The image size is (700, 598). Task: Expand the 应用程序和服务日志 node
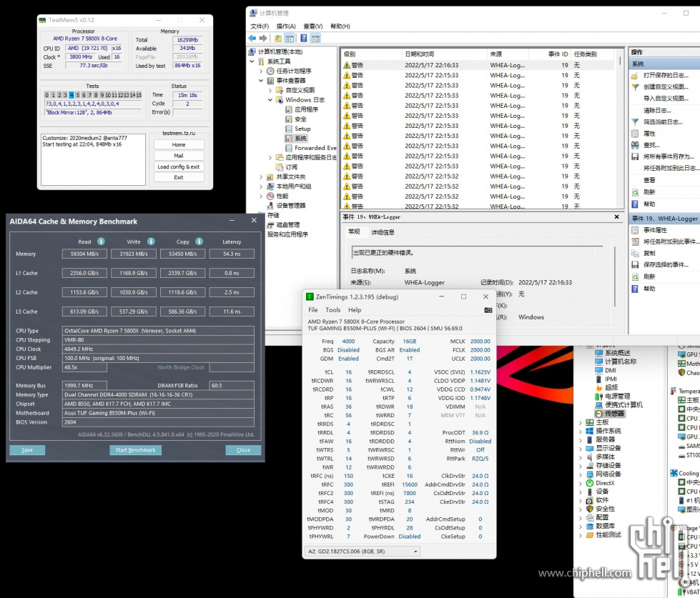coord(270,157)
